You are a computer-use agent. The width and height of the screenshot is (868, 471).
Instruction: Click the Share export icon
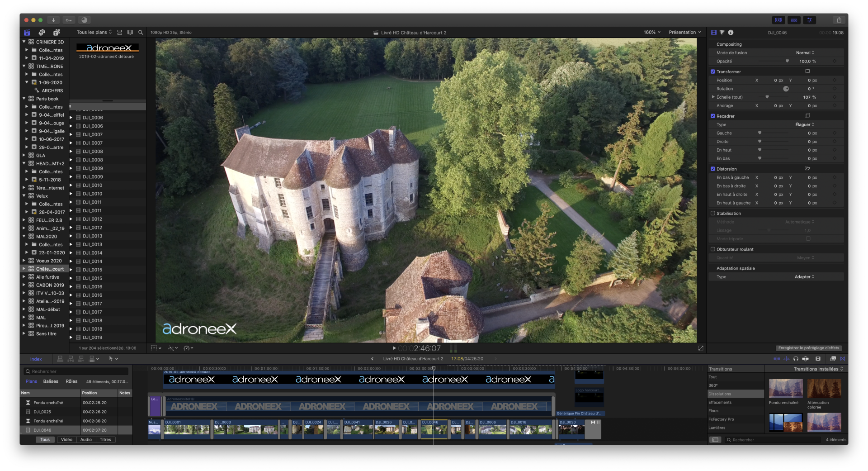[x=839, y=20]
